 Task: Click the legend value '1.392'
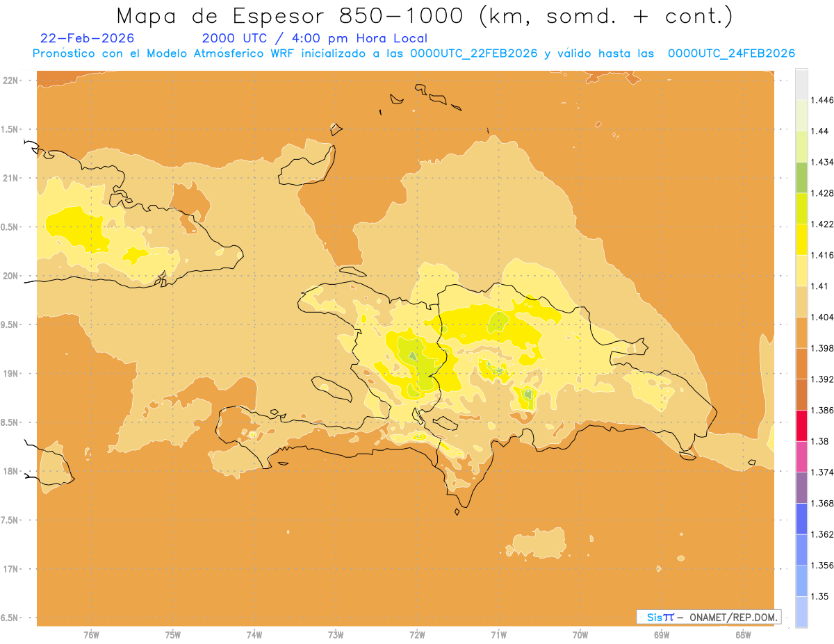click(x=824, y=379)
